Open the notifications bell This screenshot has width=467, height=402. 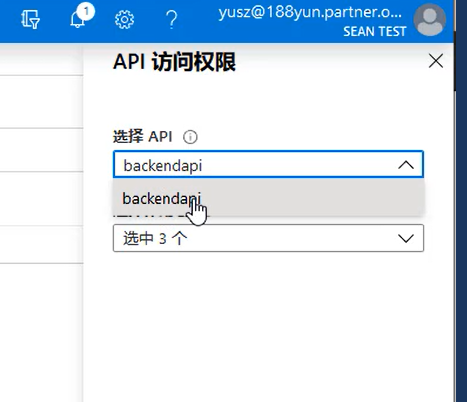click(78, 19)
